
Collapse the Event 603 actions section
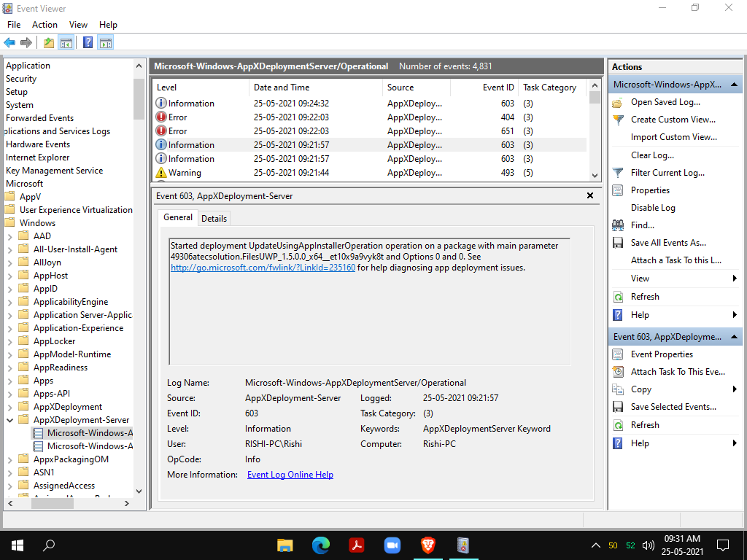pos(736,336)
